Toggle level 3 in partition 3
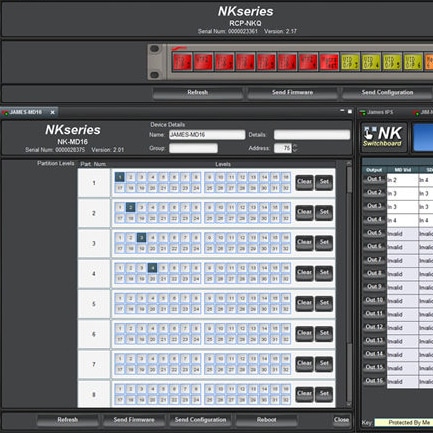The image size is (433, 433). pyautogui.click(x=142, y=238)
